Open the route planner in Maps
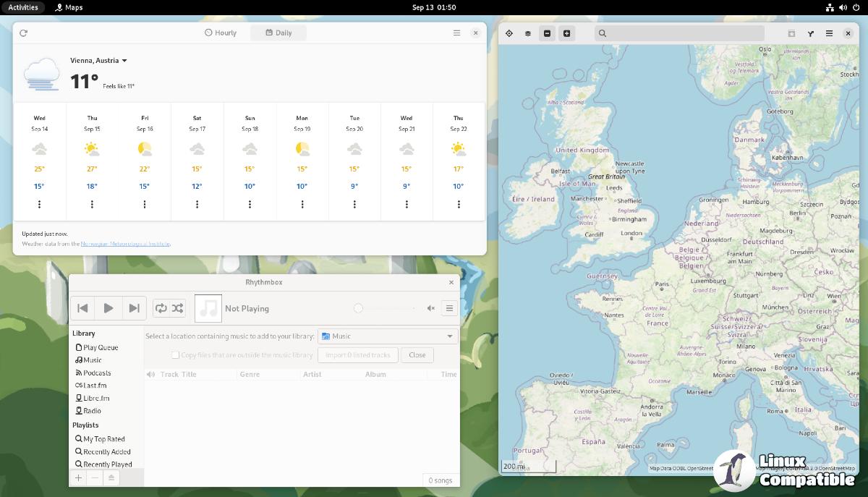Image resolution: width=868 pixels, height=497 pixels. [x=811, y=33]
